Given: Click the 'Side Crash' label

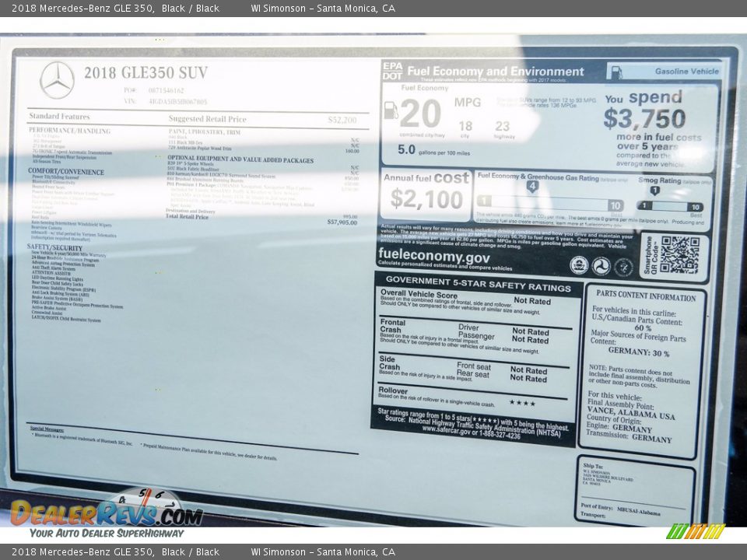Looking at the screenshot, I should point(389,363).
